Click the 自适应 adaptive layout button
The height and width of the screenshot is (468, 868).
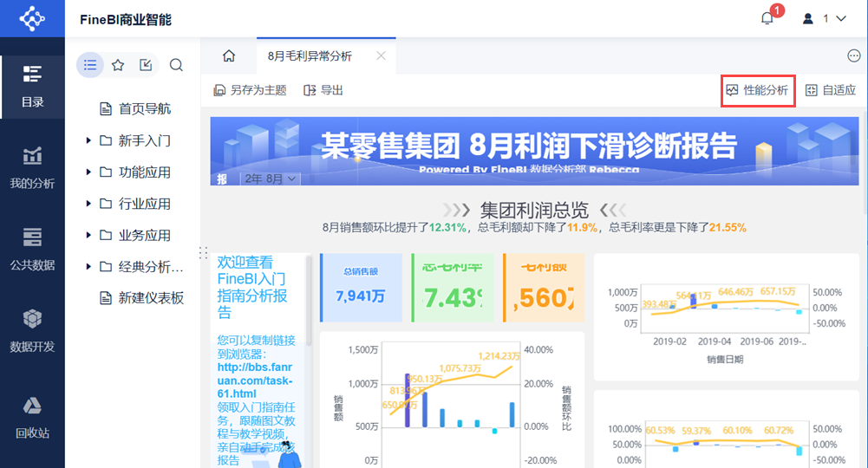[x=831, y=90]
